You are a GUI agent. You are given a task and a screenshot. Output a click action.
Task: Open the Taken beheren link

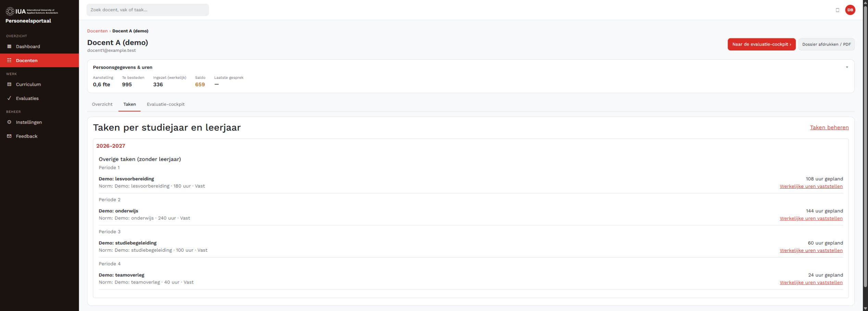[x=829, y=128]
